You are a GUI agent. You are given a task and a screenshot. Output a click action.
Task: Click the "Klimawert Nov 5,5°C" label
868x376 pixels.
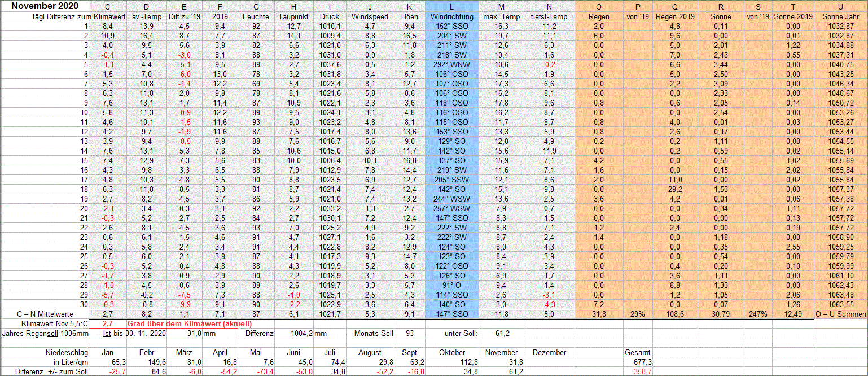(x=54, y=324)
